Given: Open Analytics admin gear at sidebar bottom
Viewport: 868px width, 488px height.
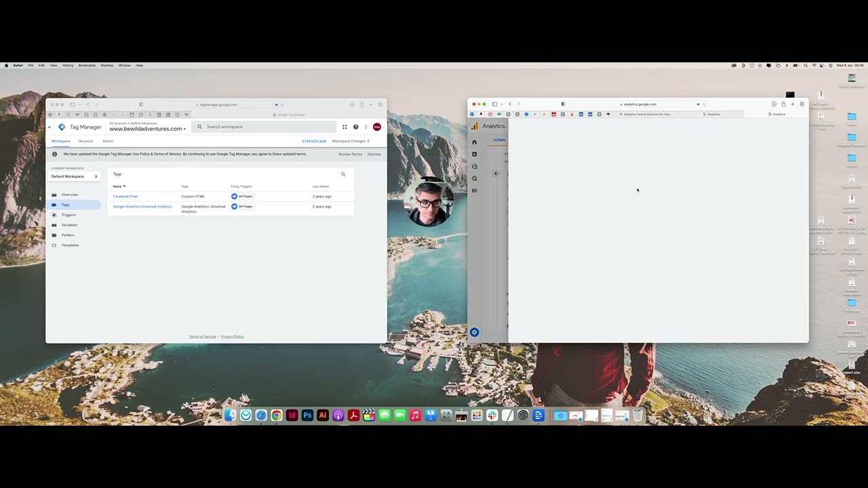Looking at the screenshot, I should coord(475,332).
